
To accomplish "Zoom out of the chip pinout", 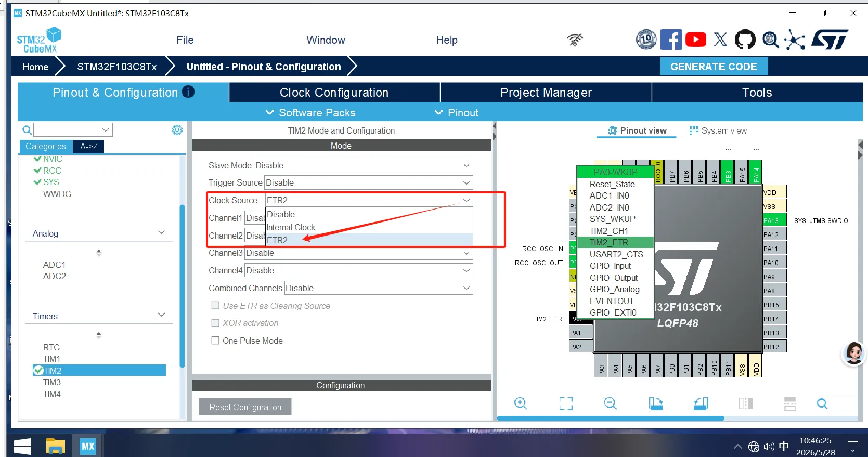I will (x=611, y=403).
